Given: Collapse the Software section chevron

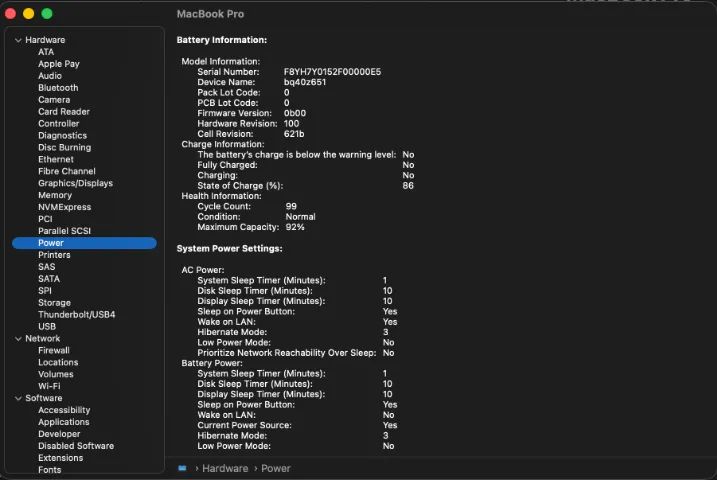Looking at the screenshot, I should 18,399.
